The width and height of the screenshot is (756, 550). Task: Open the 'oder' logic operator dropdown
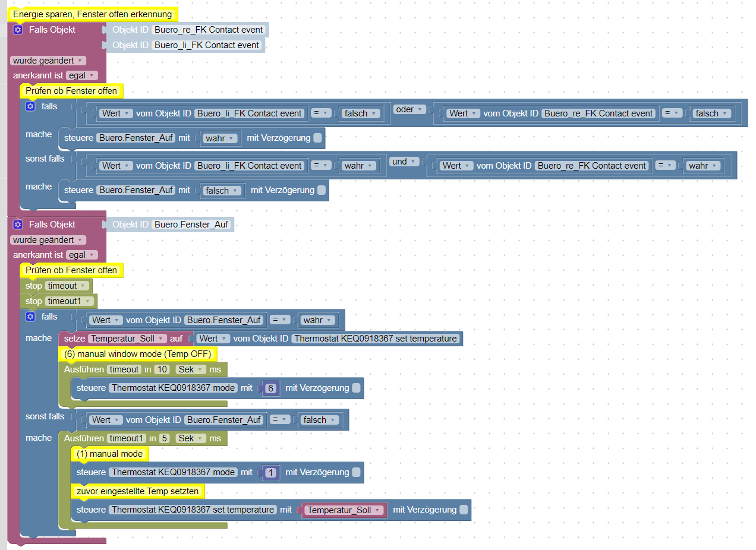410,109
